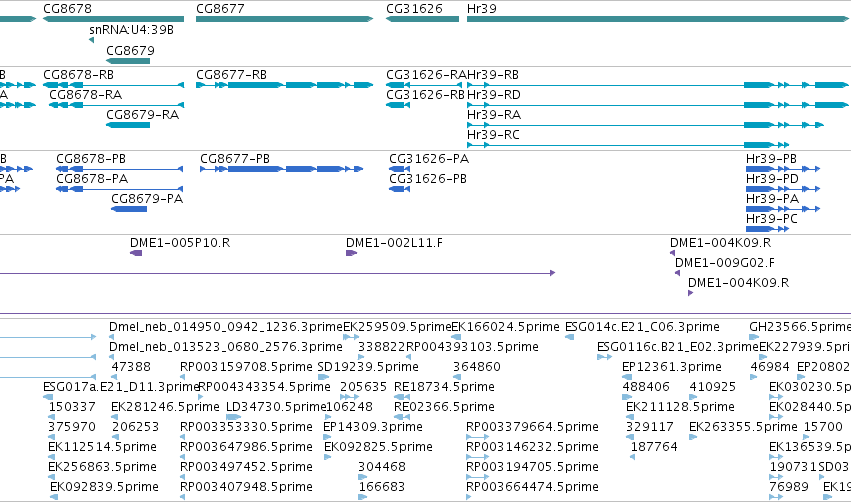This screenshot has height=502, width=851.
Task: Select EST RP003159708.5prime
Action: click(246, 367)
